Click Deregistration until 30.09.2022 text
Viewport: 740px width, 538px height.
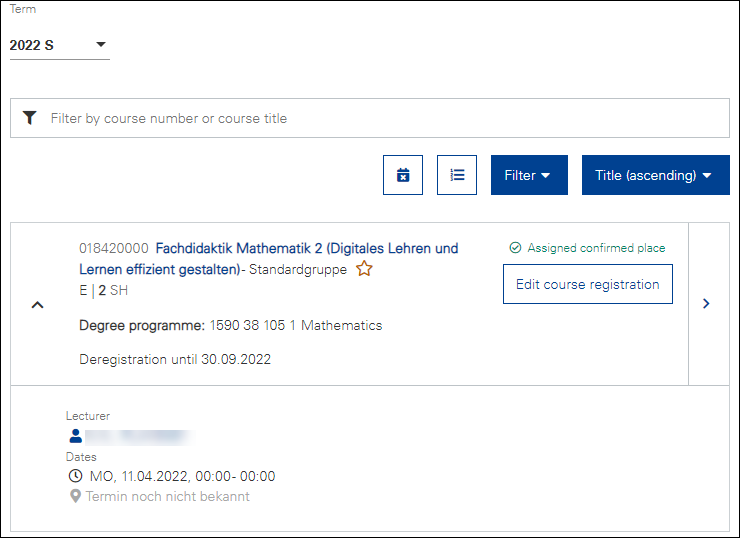(x=175, y=360)
